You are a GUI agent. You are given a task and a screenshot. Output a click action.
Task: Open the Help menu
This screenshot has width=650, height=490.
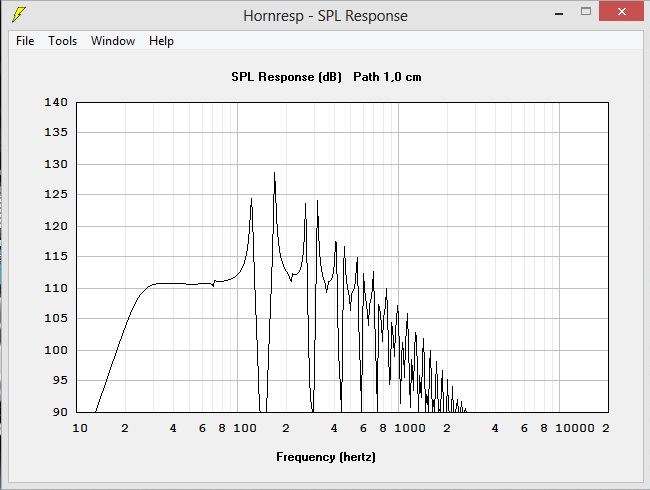coord(161,41)
